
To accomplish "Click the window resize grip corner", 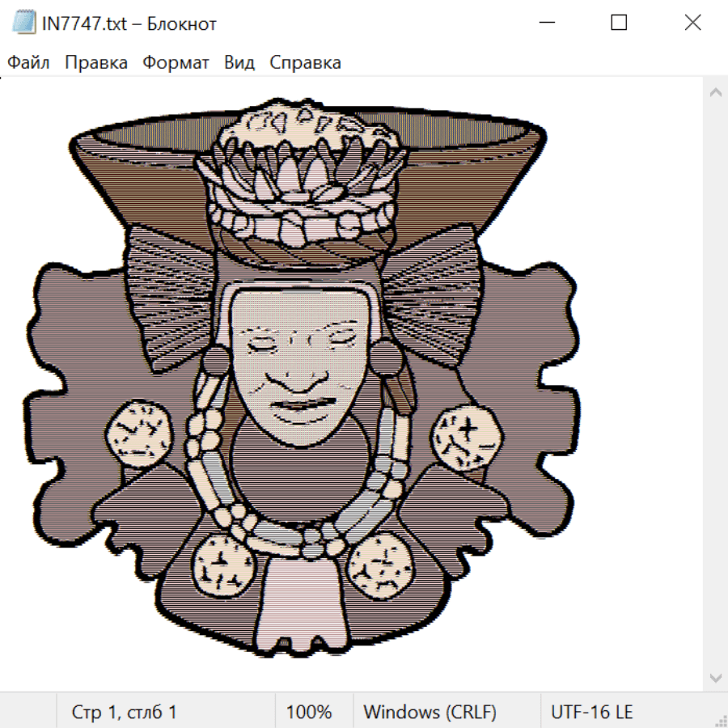I will (x=720, y=720).
